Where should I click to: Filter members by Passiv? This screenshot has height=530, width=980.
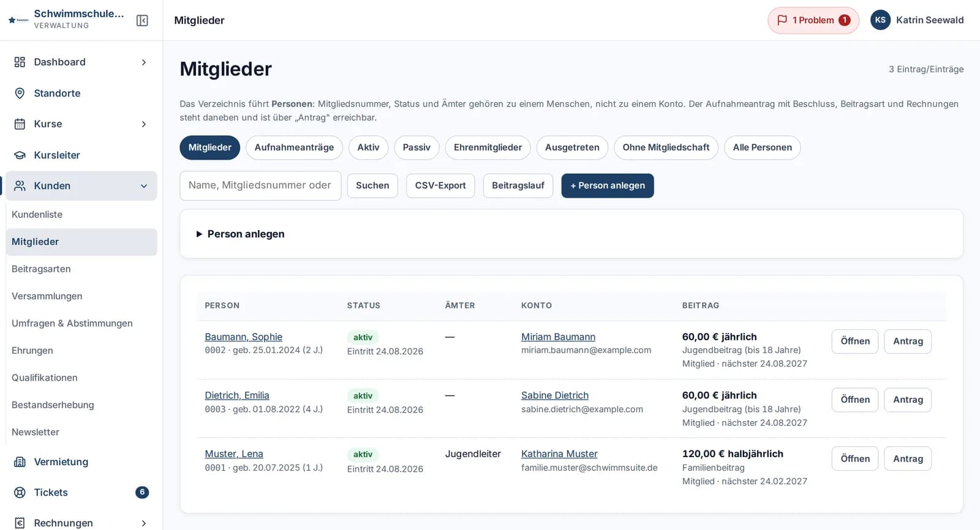(x=417, y=147)
